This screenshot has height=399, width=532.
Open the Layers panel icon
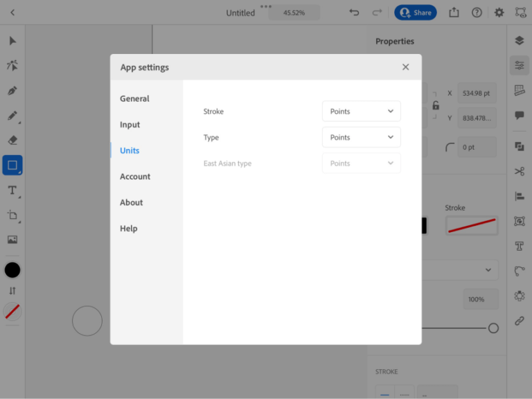tap(520, 40)
